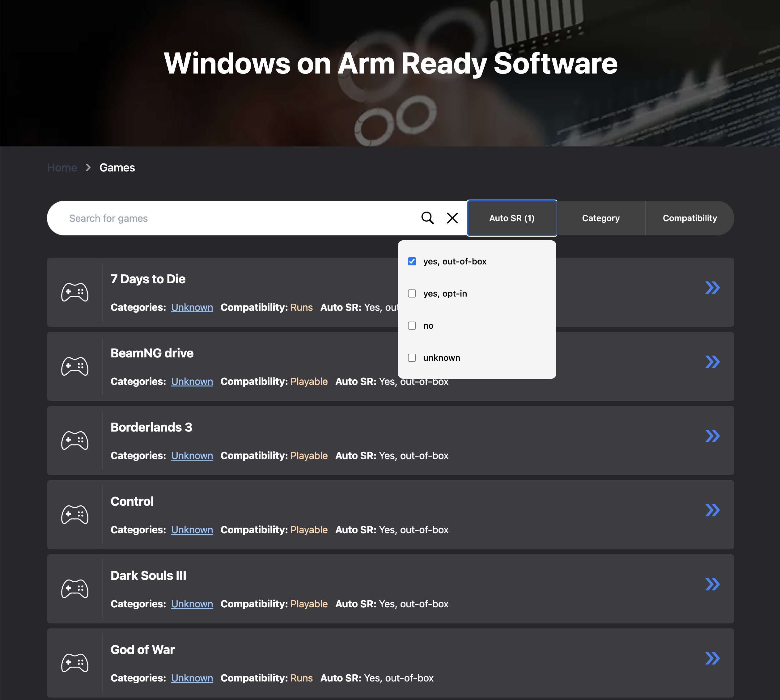Click Runs compatibility value for 7 Days to Die
The height and width of the screenshot is (700, 780).
(x=301, y=307)
